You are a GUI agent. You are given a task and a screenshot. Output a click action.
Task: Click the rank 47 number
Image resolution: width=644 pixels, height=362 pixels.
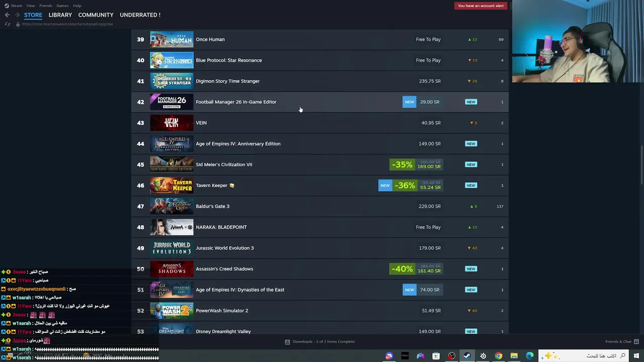(140, 206)
